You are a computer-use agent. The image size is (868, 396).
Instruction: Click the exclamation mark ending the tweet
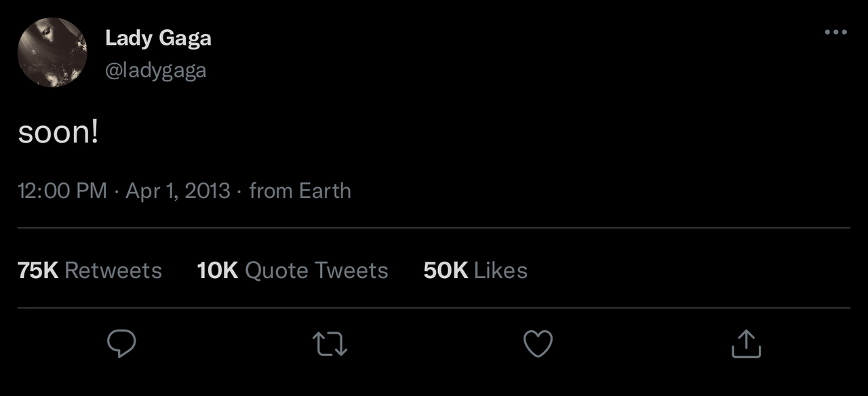pyautogui.click(x=94, y=132)
